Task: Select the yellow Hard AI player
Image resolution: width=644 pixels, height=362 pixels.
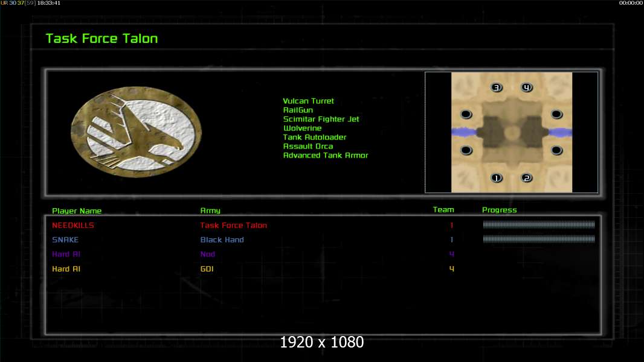Action: pyautogui.click(x=66, y=268)
